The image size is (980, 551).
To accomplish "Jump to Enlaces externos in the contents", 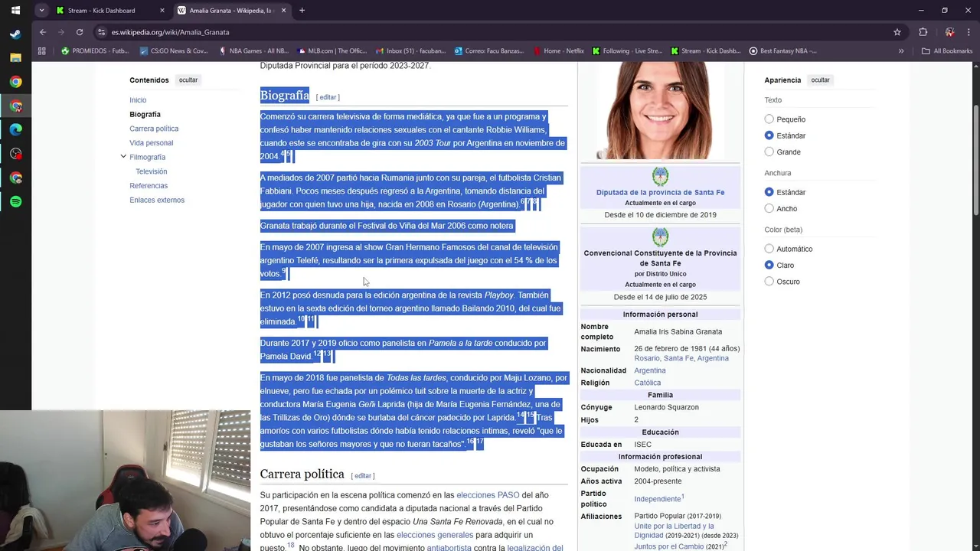I will point(157,201).
